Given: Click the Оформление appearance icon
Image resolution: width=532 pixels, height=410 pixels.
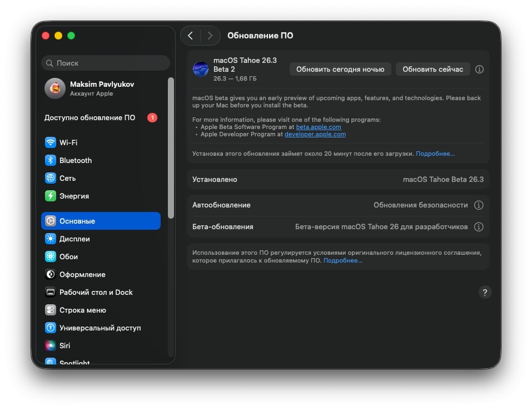Looking at the screenshot, I should point(51,274).
